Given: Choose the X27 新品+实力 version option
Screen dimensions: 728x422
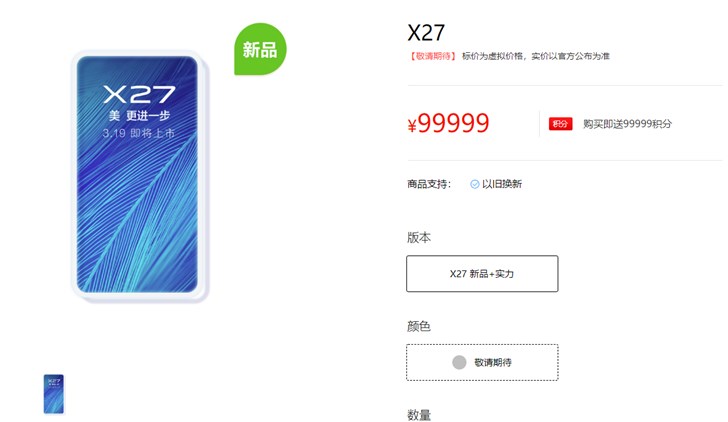Looking at the screenshot, I should [482, 274].
